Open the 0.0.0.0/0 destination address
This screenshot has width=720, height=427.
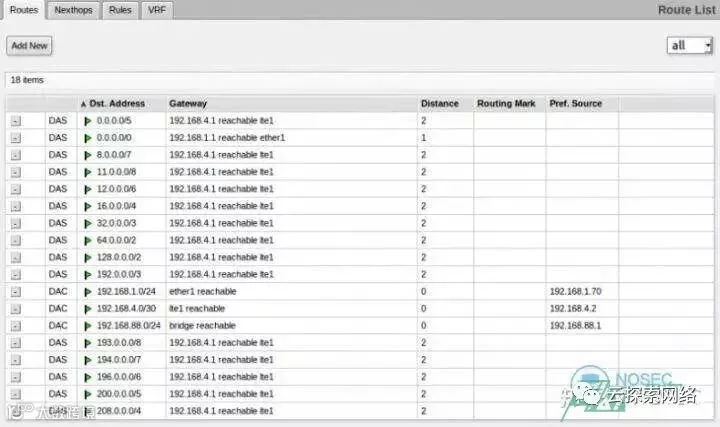click(114, 138)
